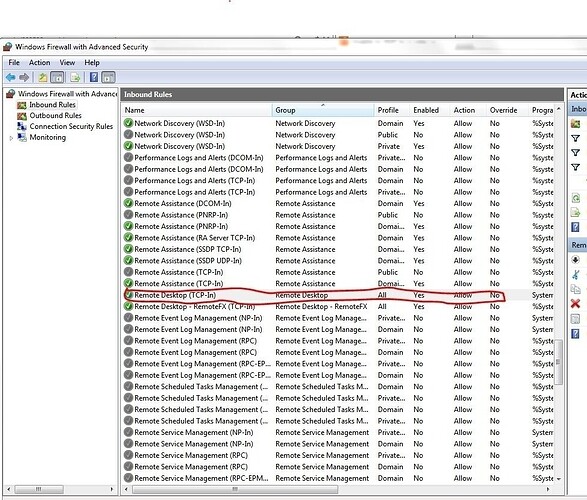Image resolution: width=587 pixels, height=500 pixels.
Task: Click the green check icon of Remote Assistance (RA Server TCP-In)
Action: pyautogui.click(x=128, y=238)
